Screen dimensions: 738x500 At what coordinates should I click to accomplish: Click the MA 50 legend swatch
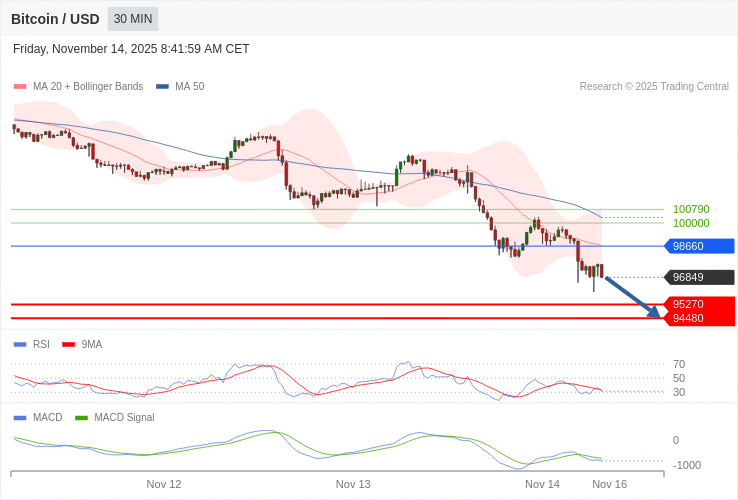coord(162,87)
